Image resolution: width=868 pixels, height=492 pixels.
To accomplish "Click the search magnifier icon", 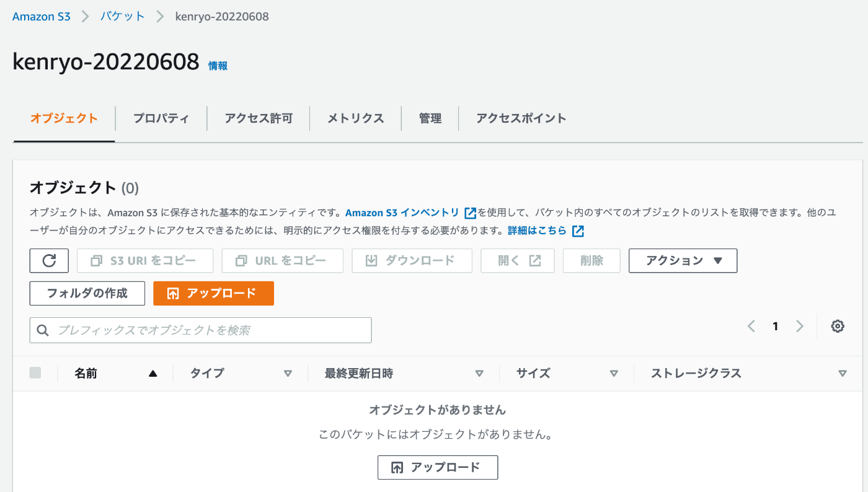I will point(43,330).
